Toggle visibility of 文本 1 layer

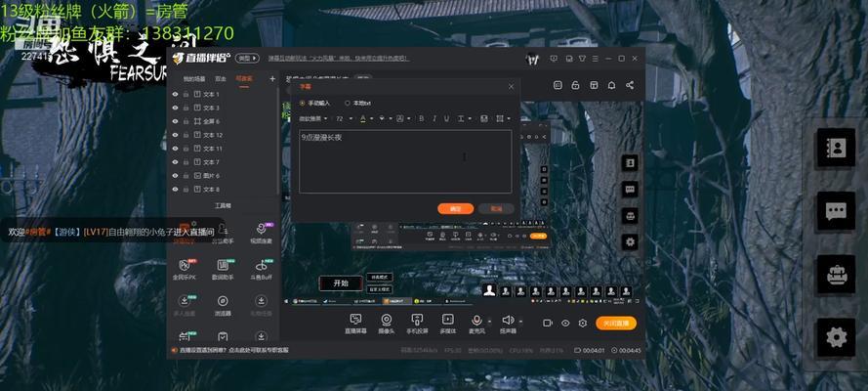(176, 94)
